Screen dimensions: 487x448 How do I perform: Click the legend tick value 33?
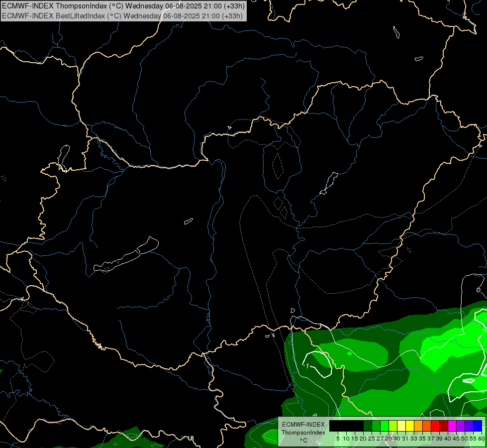(x=414, y=439)
